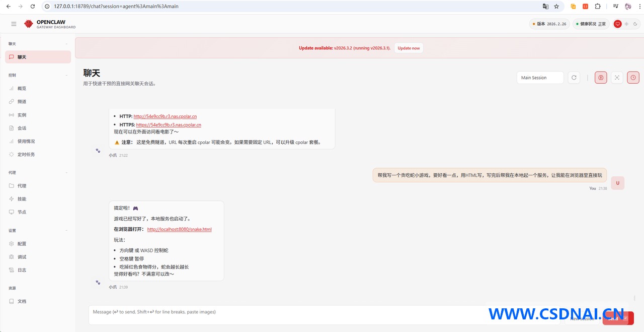The image size is (644, 332).
Task: Open the HTTP cpolar tunnel link
Action: [x=165, y=116]
